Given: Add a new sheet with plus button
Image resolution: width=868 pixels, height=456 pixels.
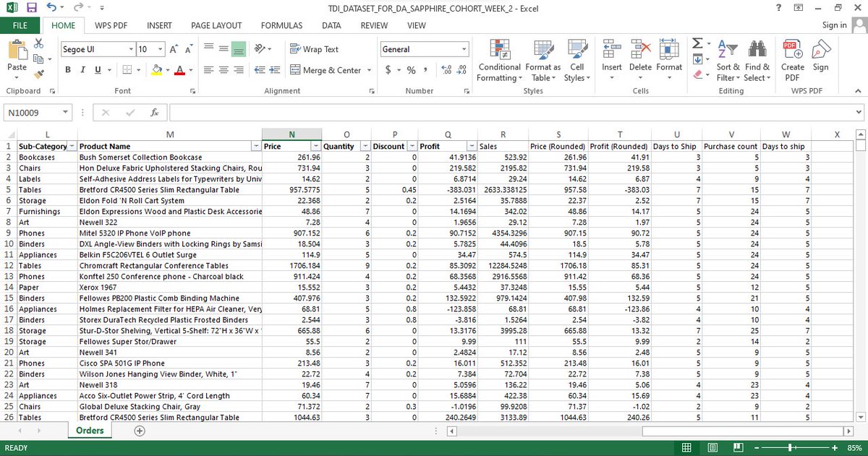Looking at the screenshot, I should tap(140, 431).
